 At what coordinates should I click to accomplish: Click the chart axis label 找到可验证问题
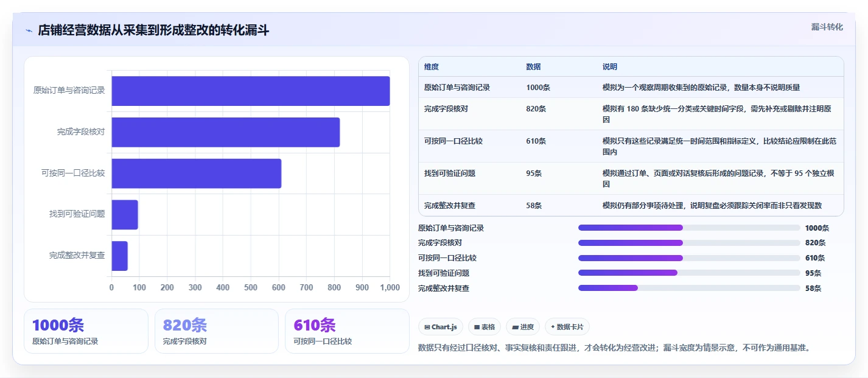[x=77, y=214]
